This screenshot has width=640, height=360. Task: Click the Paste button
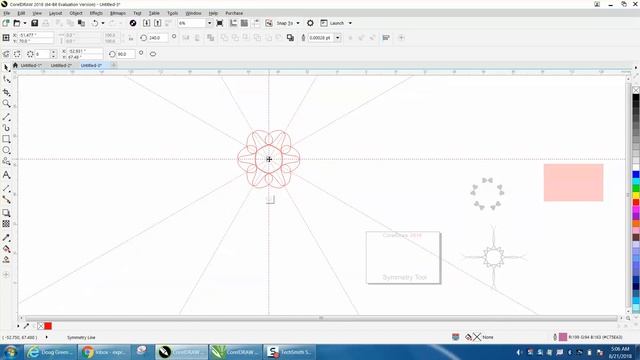[82, 23]
